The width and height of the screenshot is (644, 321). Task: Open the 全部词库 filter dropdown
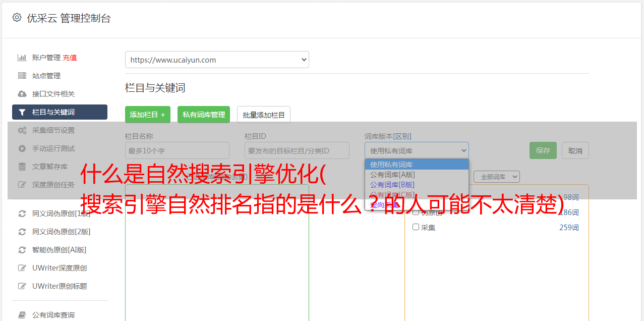(x=497, y=177)
